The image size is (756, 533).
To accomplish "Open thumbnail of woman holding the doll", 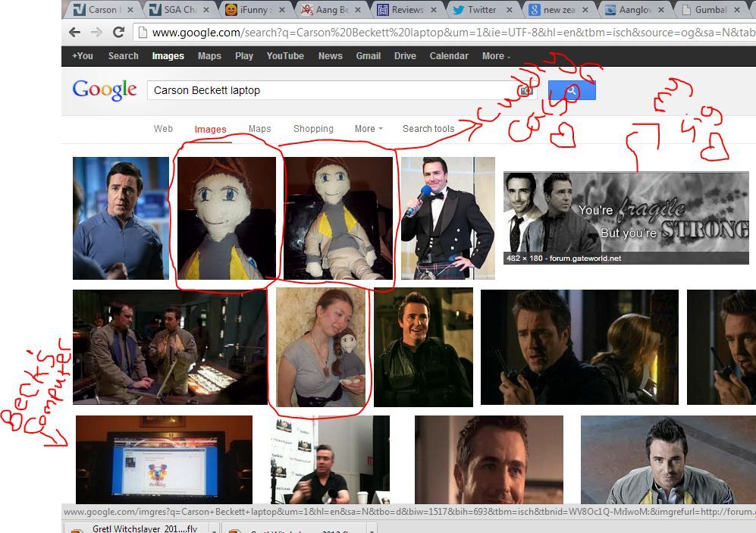I will [321, 347].
